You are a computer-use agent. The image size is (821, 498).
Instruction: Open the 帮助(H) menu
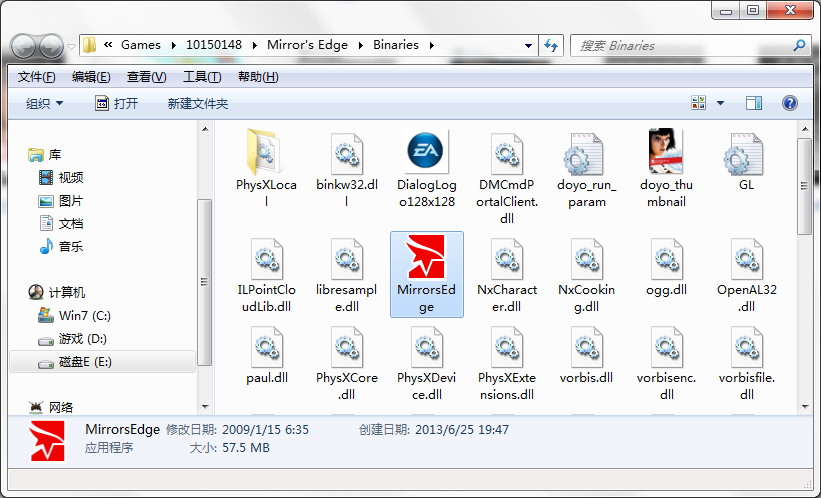258,77
